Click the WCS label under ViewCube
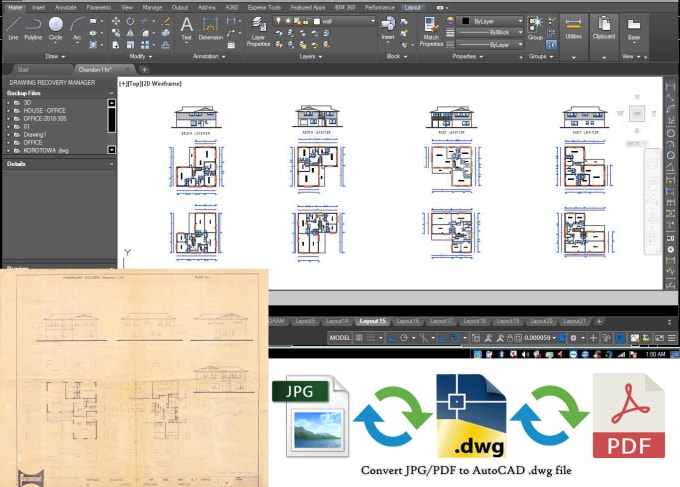 637,144
